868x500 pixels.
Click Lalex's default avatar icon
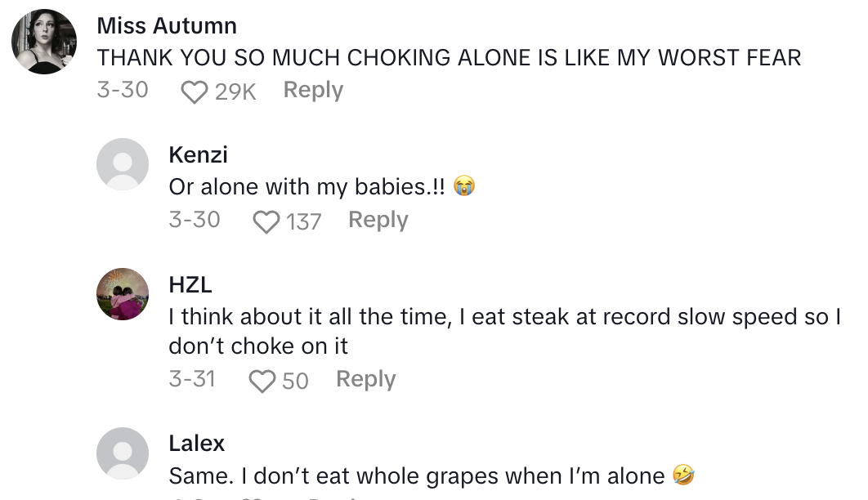click(123, 453)
